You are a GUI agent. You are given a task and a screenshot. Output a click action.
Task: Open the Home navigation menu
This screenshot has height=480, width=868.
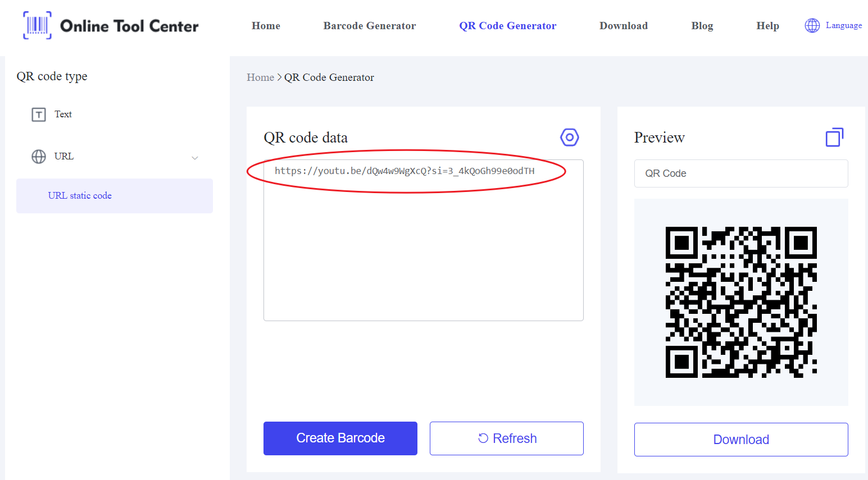pos(266,26)
